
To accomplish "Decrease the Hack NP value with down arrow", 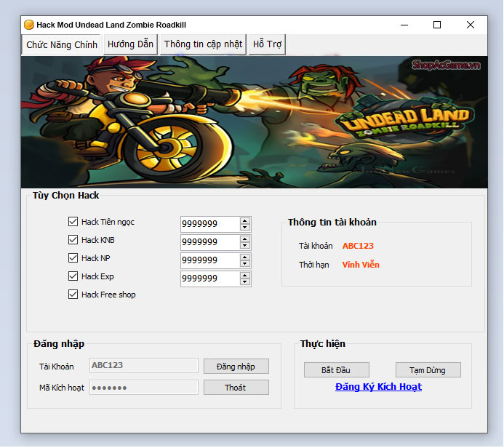I will [x=245, y=264].
